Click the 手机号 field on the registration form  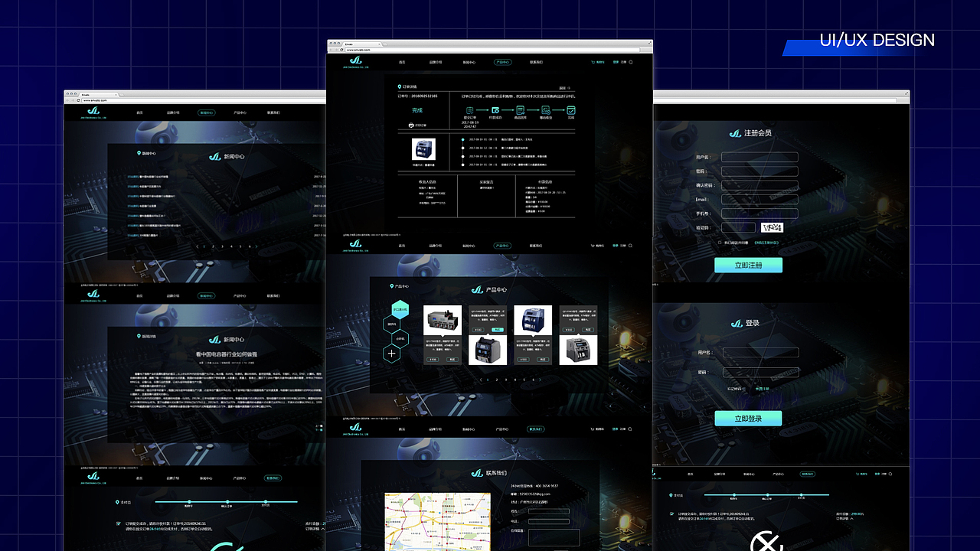pos(759,214)
